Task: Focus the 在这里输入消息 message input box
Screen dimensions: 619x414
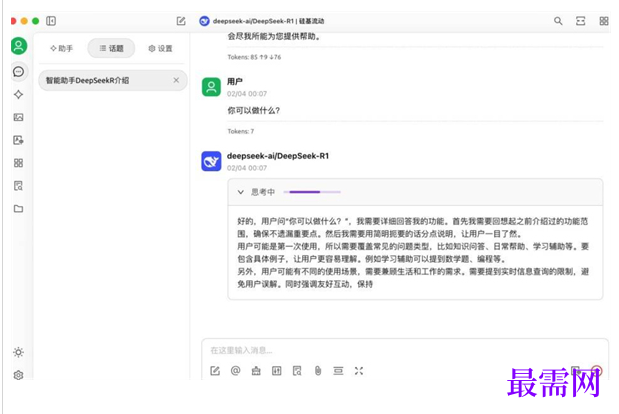Action: [x=405, y=350]
